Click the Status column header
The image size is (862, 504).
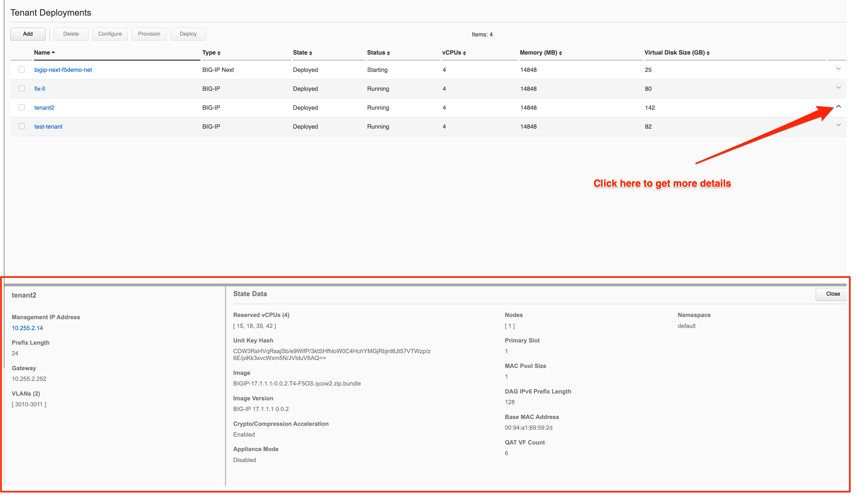pyautogui.click(x=376, y=53)
